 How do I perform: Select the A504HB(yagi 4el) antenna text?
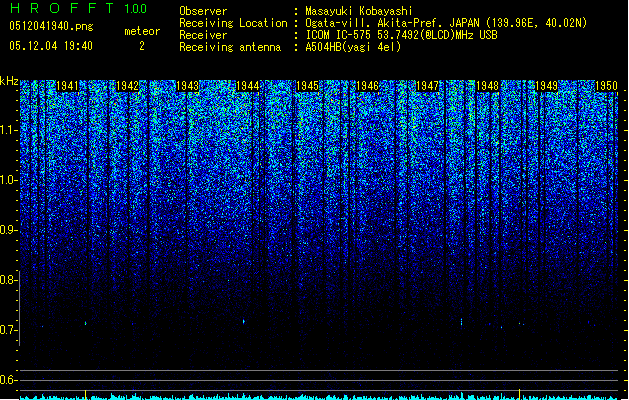[x=353, y=47]
